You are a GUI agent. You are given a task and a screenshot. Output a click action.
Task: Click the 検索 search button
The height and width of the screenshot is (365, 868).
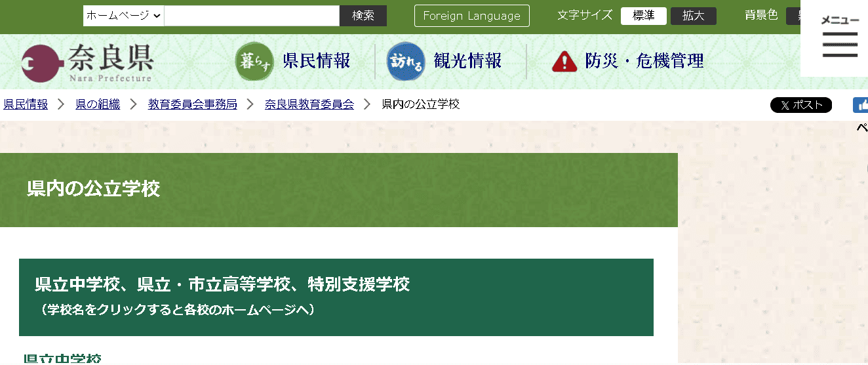(x=363, y=16)
